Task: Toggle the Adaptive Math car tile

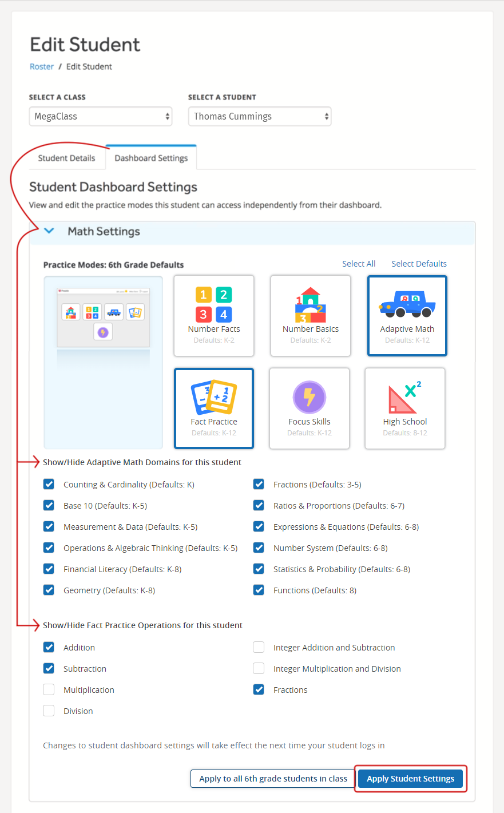Action: (407, 315)
